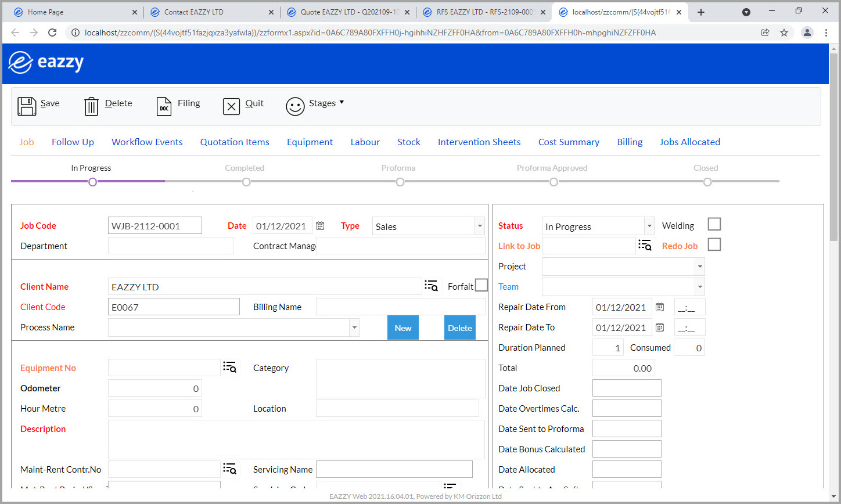Screen dimensions: 841x504
Task: Click the Date Job Closed field
Action: click(627, 388)
